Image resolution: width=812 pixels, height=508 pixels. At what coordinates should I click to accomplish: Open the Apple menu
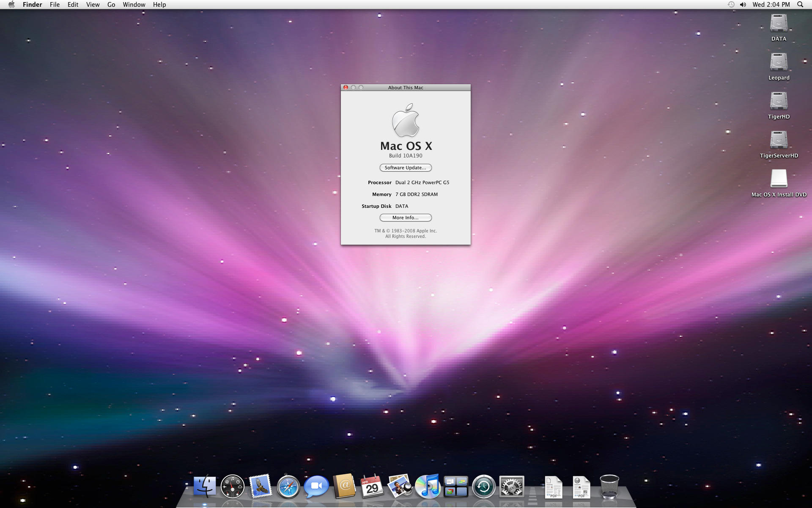(x=11, y=5)
